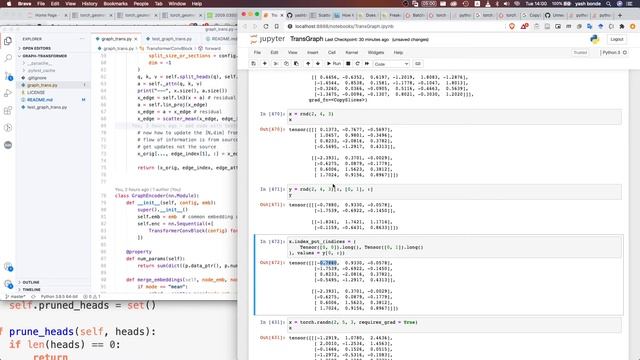Restart the kernel with the circular arrow

point(358,64)
